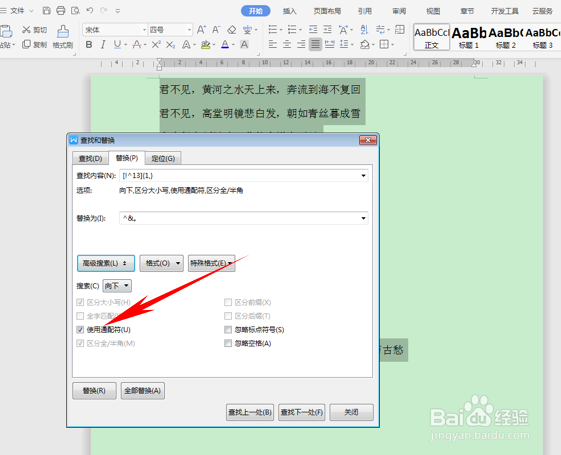Align the text right
The image size is (561, 455).
point(301,45)
